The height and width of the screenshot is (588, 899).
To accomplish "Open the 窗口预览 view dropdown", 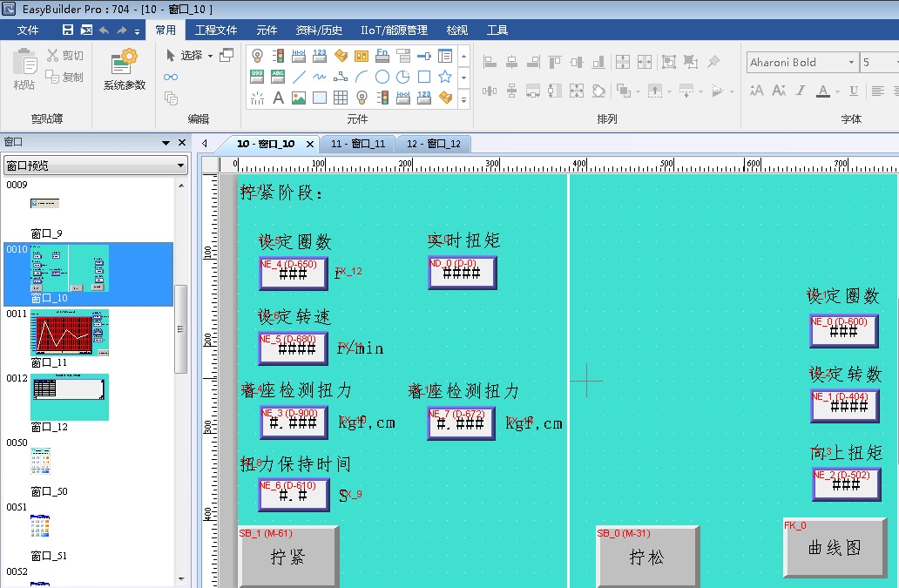I will coord(96,166).
